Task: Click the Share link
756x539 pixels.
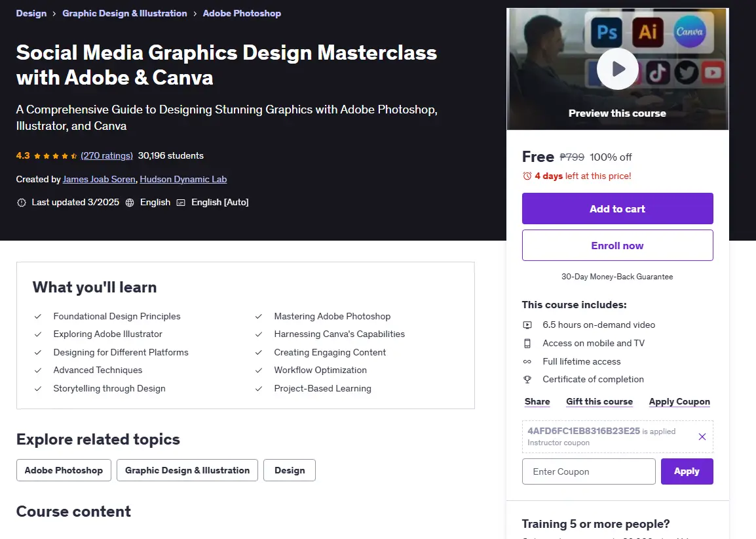Action: tap(537, 401)
